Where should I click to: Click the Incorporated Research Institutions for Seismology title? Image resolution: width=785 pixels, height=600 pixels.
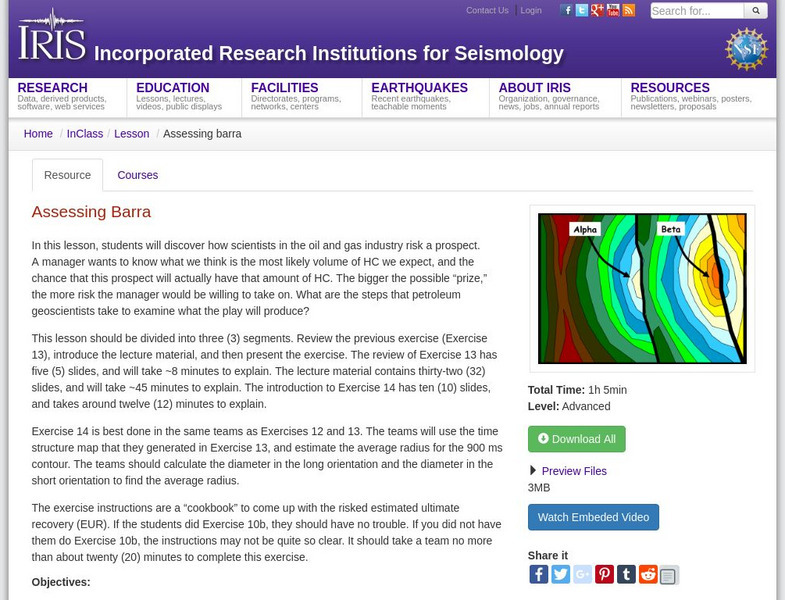(329, 53)
